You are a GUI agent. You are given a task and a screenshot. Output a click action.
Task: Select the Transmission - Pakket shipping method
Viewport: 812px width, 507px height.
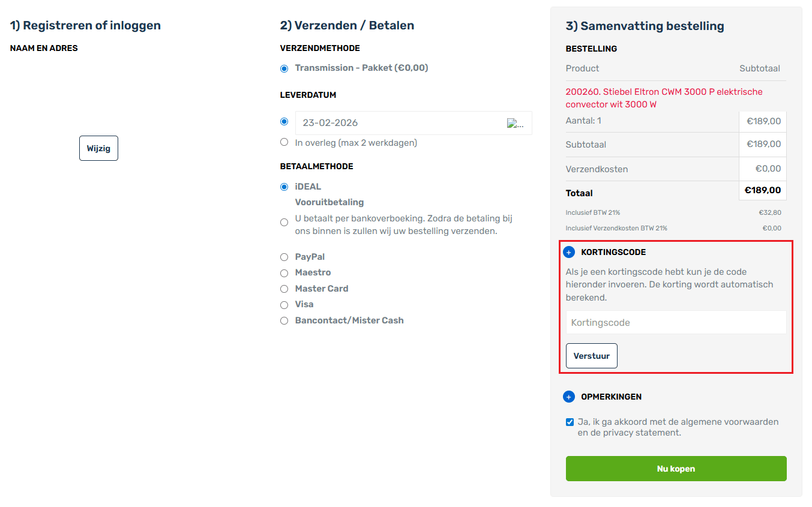point(284,68)
